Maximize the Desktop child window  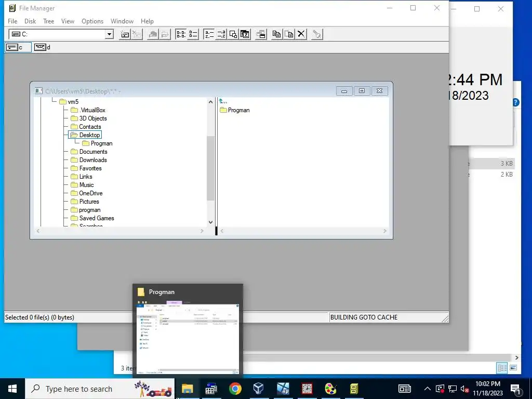point(362,91)
